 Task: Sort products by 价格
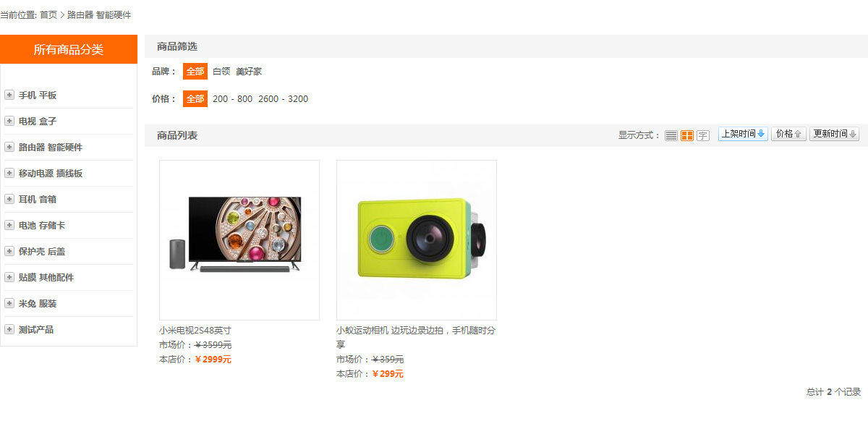[788, 134]
